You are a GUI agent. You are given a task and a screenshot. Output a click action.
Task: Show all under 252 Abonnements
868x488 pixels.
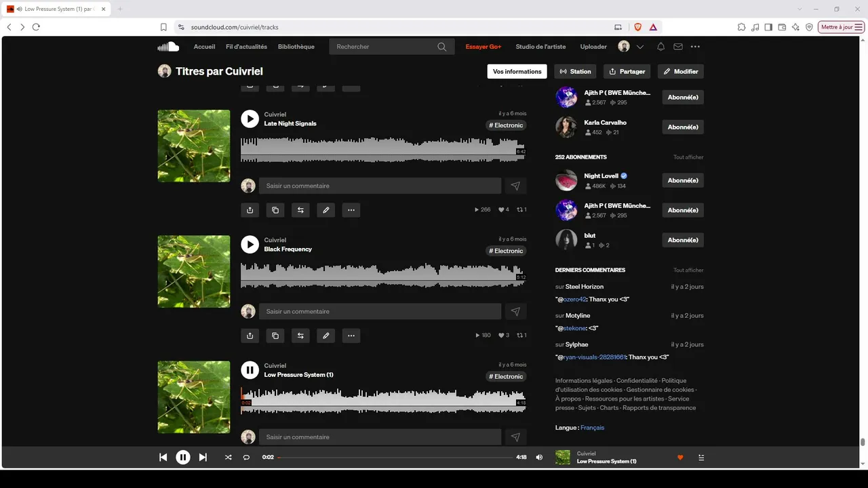pos(688,157)
